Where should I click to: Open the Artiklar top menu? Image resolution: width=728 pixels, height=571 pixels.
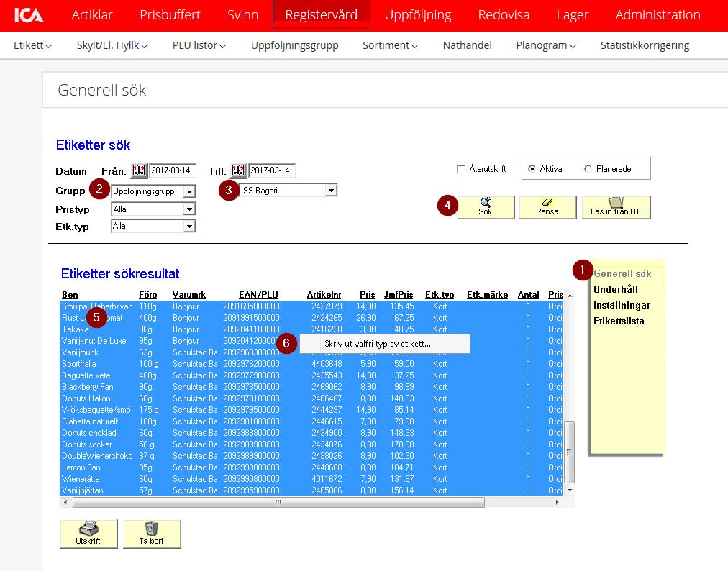tap(92, 15)
